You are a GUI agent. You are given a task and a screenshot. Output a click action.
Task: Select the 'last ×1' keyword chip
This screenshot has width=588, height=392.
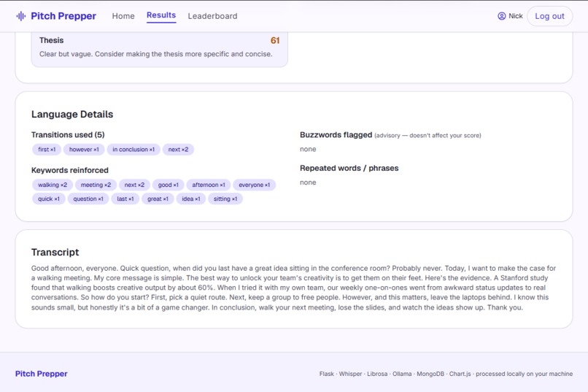(125, 199)
